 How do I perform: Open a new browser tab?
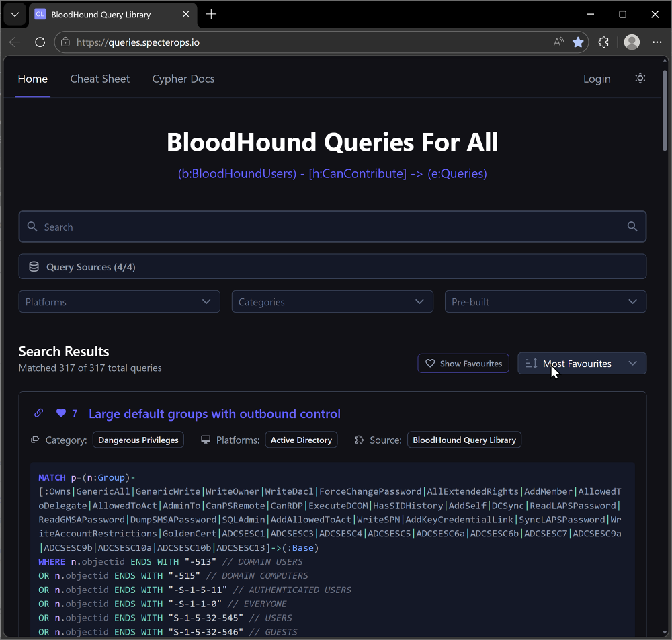pos(211,14)
